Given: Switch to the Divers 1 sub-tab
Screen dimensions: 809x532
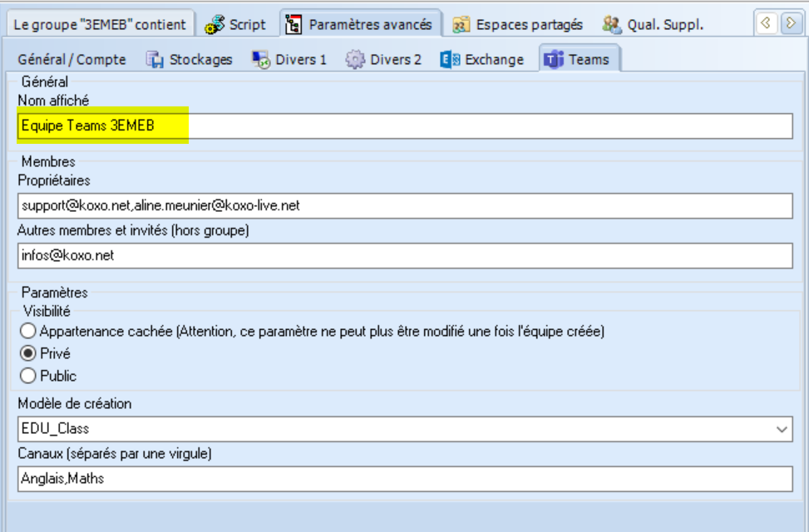Looking at the screenshot, I should (x=289, y=60).
